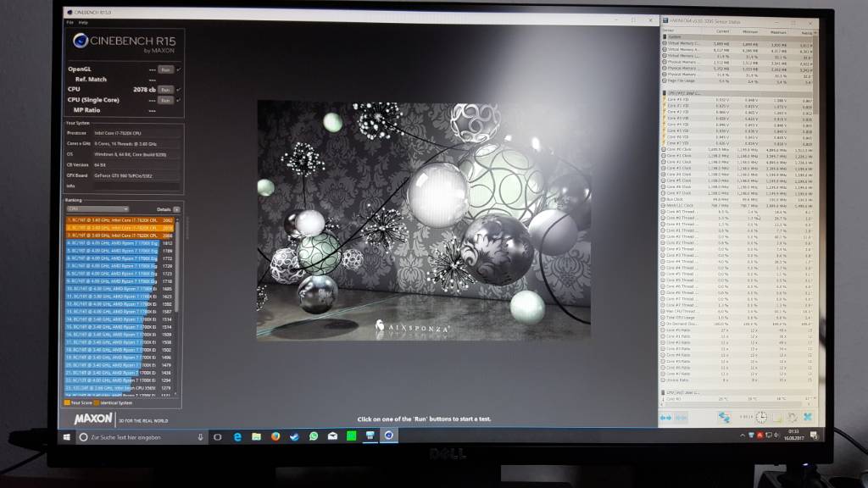Run the OpenGL benchmark test
868x488 pixels.
(165, 69)
